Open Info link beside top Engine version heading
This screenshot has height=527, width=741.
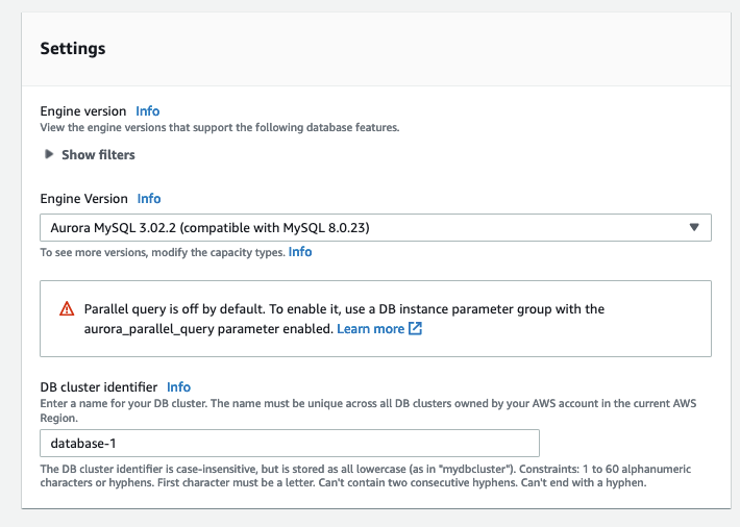point(147,111)
